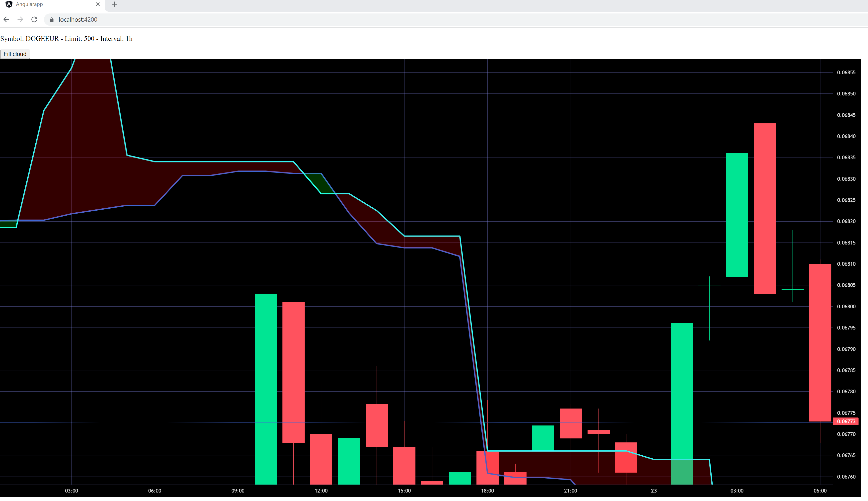This screenshot has height=501, width=868.
Task: Open a new tab with plus icon
Action: [x=115, y=4]
